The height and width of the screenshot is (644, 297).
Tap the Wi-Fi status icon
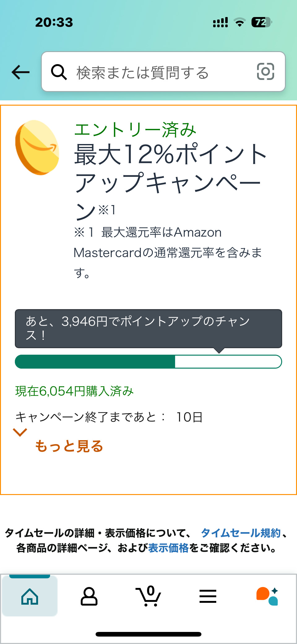[239, 22]
